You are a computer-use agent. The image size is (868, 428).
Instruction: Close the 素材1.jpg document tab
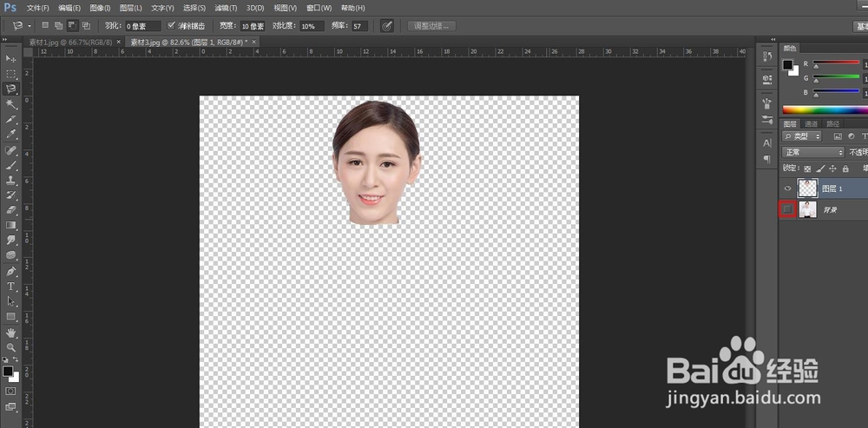[118, 42]
